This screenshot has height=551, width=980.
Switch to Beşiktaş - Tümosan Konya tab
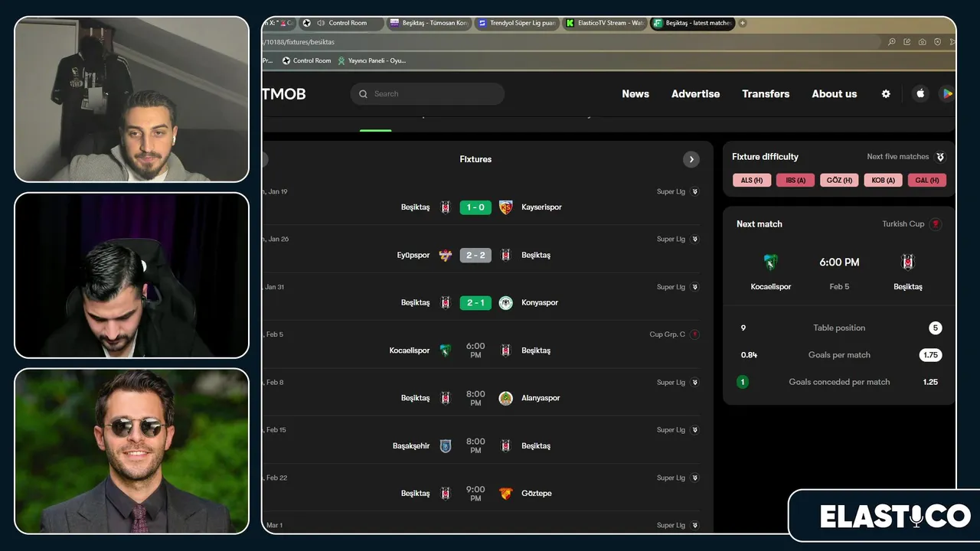429,23
